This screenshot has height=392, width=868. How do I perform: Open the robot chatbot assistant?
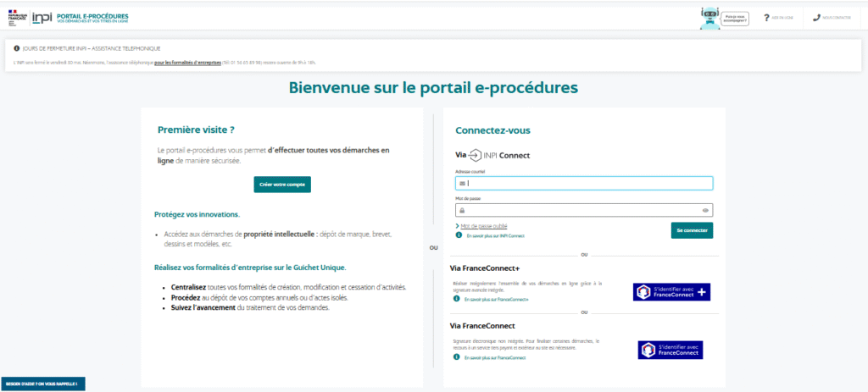tap(710, 17)
